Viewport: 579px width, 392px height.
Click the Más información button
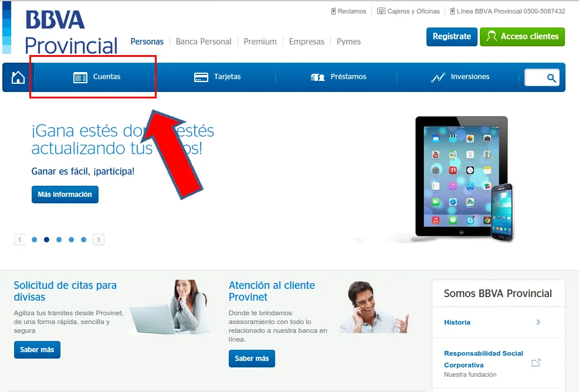click(65, 195)
